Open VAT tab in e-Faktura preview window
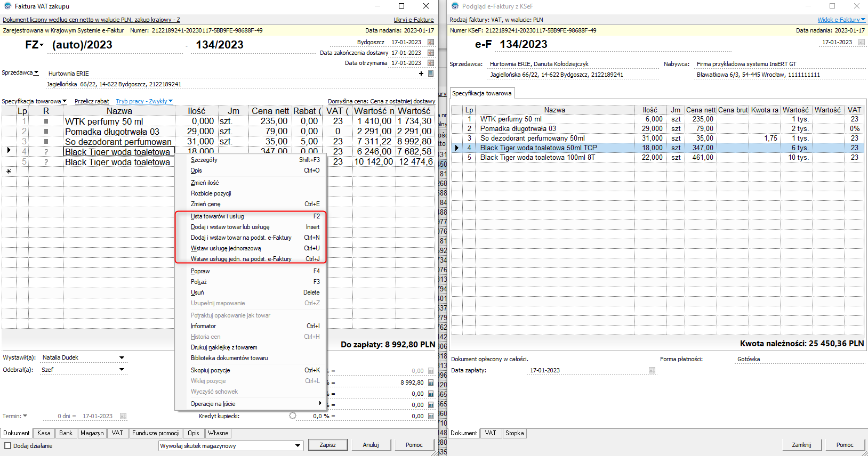The height and width of the screenshot is (456, 868). pyautogui.click(x=491, y=433)
